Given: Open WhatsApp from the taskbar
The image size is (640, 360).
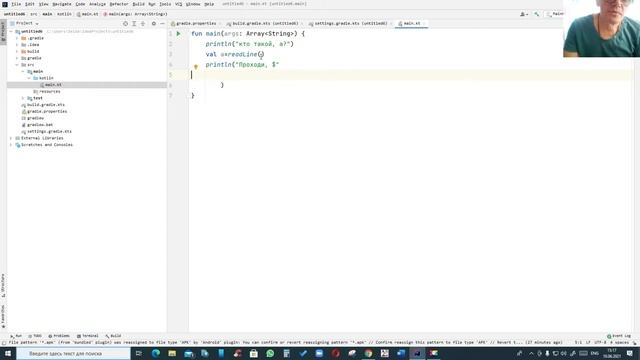Looking at the screenshot, I should pyautogui.click(x=270, y=353).
